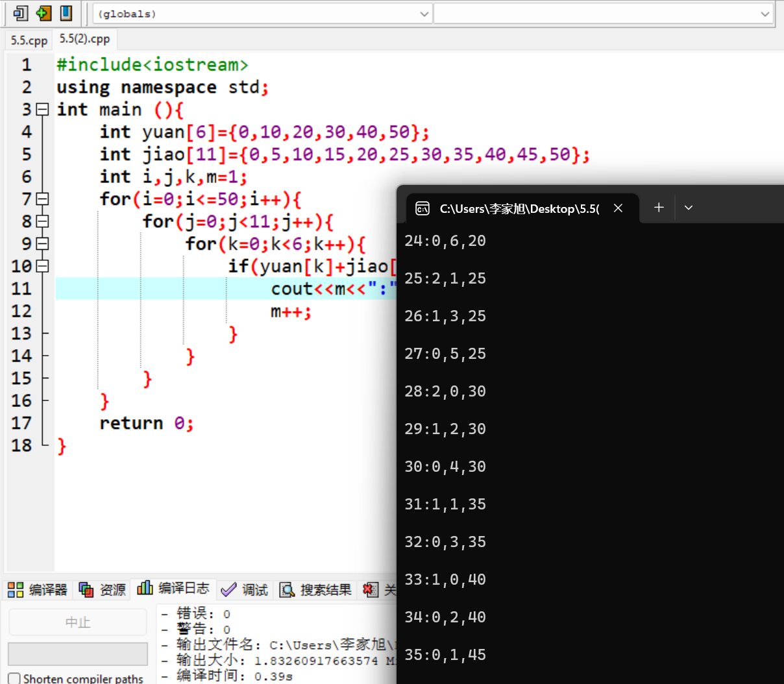Collapse the for-j loop fold at line 8
This screenshot has width=784, height=684.
(x=42, y=221)
